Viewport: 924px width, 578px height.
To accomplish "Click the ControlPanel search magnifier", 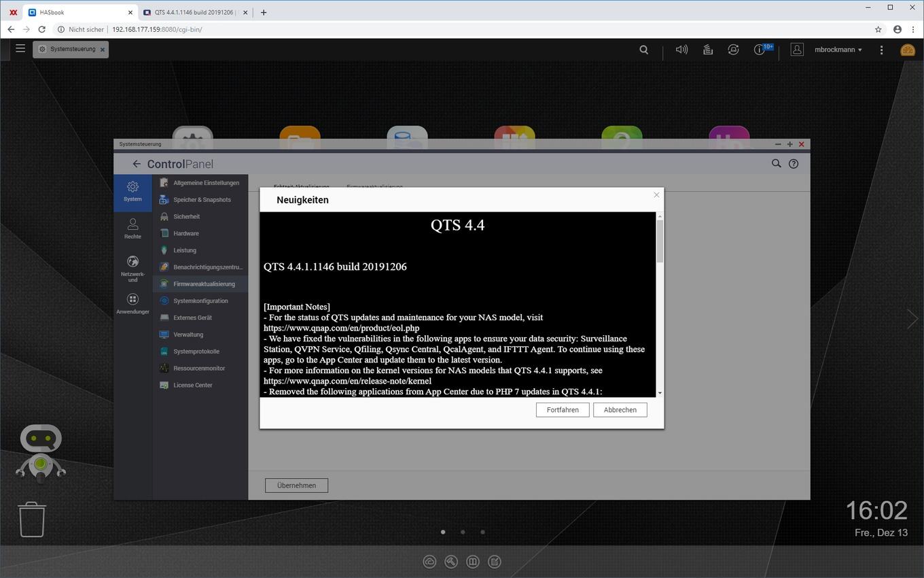I will tap(776, 163).
